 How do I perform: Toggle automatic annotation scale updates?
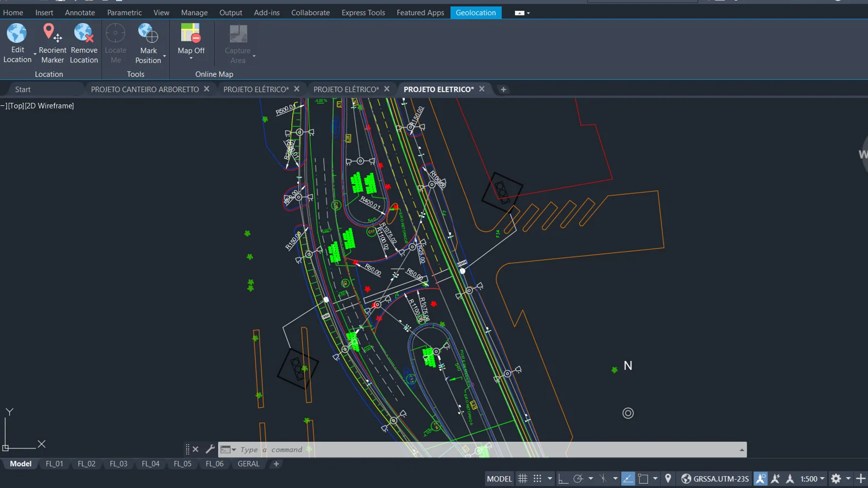click(x=775, y=478)
